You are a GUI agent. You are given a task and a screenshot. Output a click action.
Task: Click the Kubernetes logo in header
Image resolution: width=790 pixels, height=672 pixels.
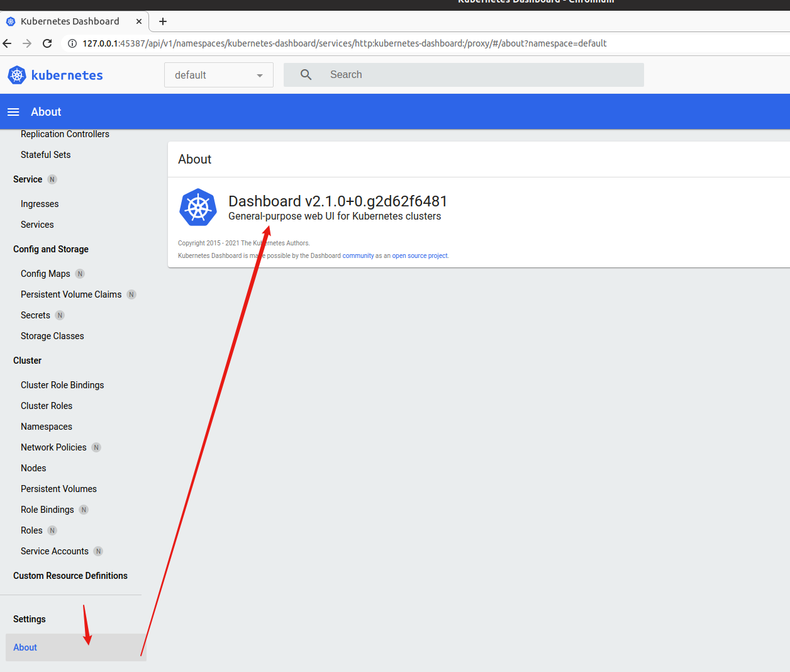(x=17, y=75)
